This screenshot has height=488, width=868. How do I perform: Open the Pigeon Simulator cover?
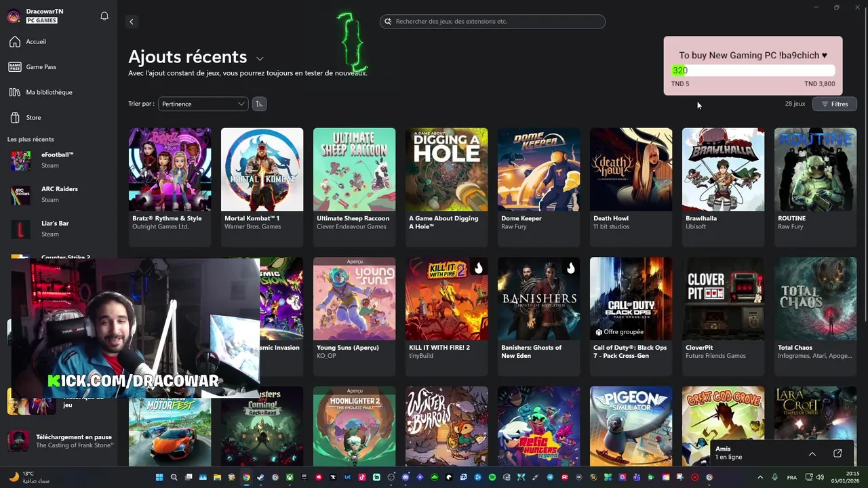[x=631, y=426]
